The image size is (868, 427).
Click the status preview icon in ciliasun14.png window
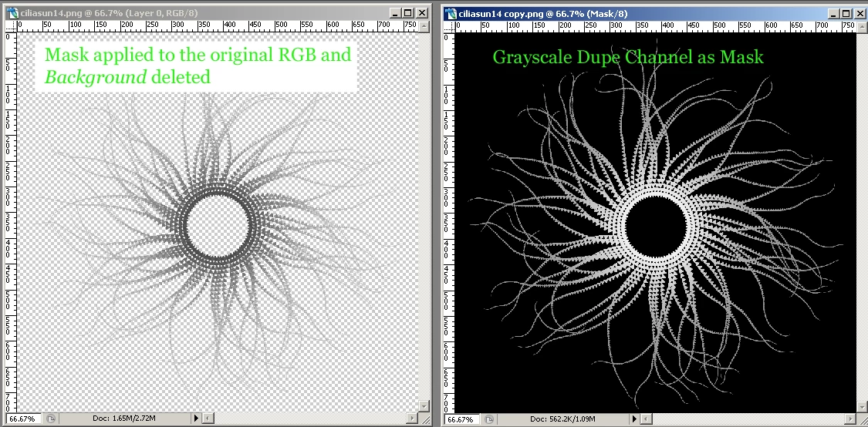pos(50,419)
